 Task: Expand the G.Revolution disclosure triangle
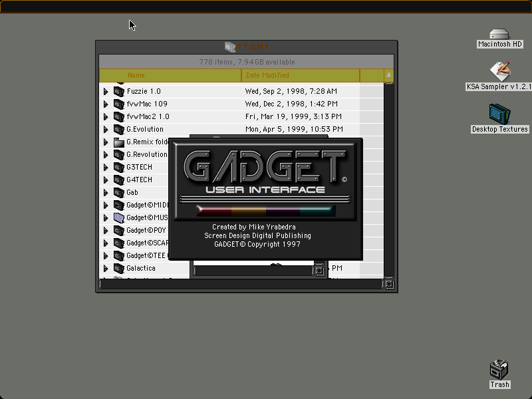106,155
